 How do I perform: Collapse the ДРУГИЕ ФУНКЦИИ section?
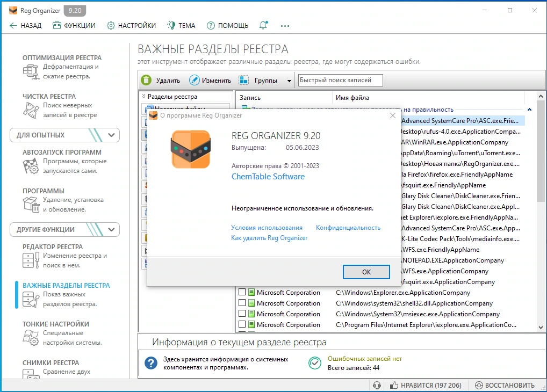point(111,229)
